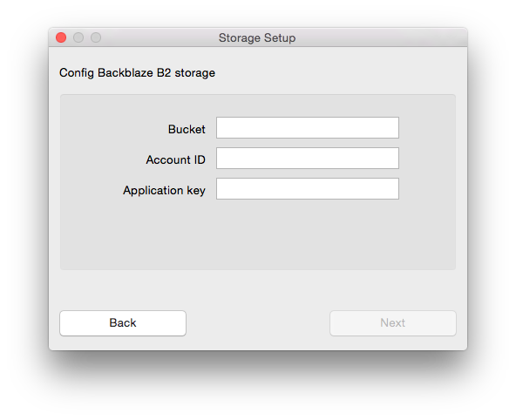Viewport: 516px width, 420px height.
Task: Click the greyed-out zoom window button
Action: pos(96,37)
